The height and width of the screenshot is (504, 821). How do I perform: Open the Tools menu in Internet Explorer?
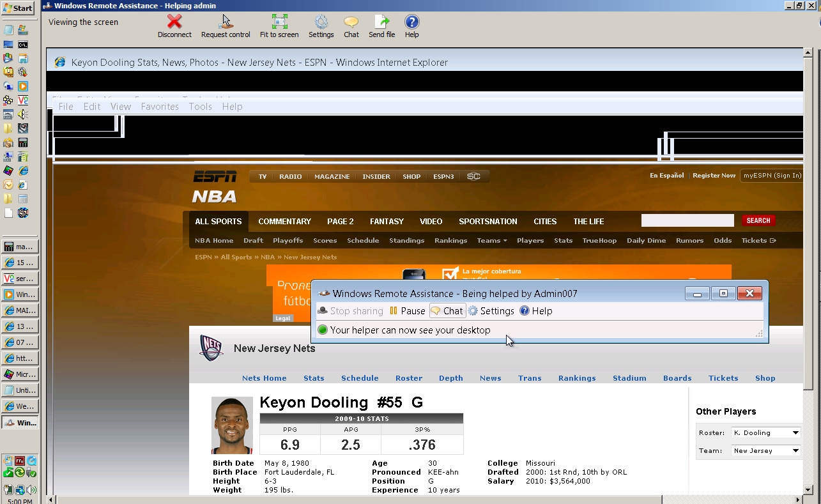tap(200, 107)
